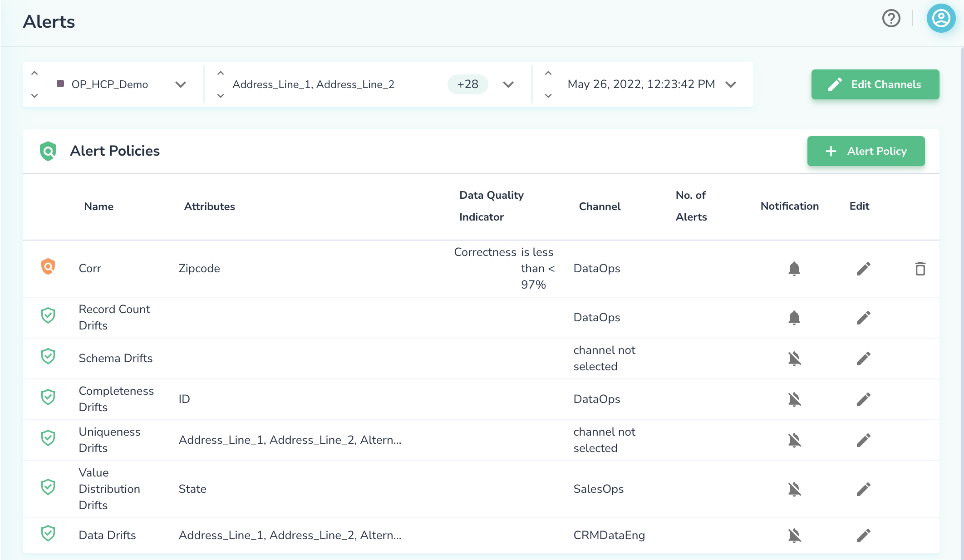Disable notifications for Corr policy
This screenshot has width=964, height=560.
coord(794,269)
